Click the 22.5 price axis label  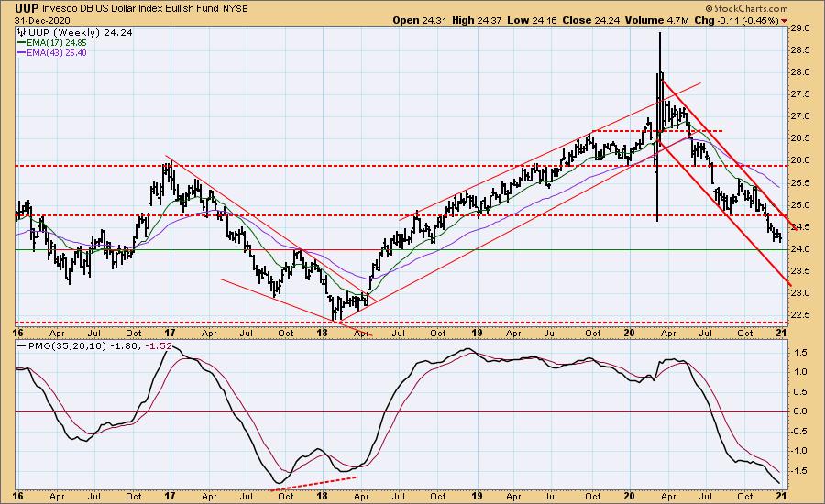[799, 315]
